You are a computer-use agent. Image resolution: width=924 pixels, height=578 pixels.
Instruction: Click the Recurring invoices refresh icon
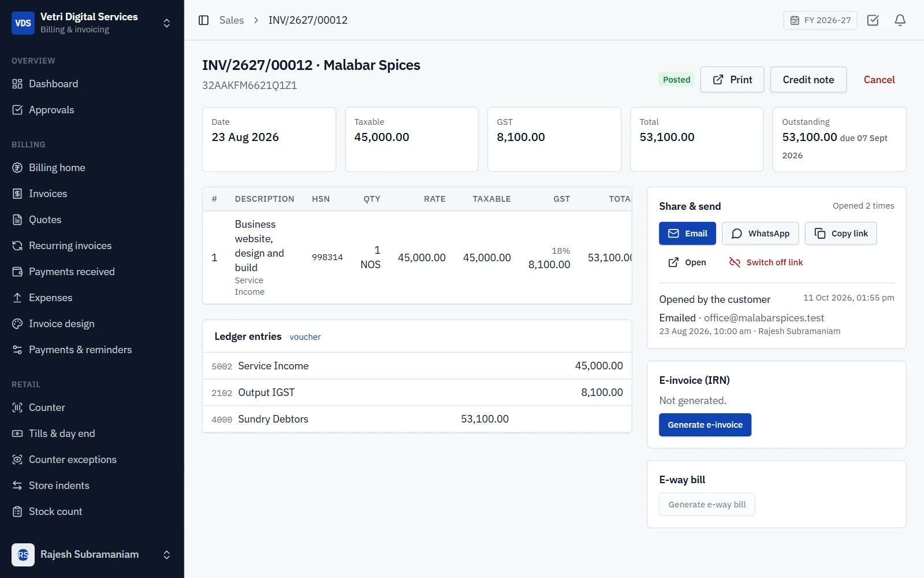pos(17,246)
